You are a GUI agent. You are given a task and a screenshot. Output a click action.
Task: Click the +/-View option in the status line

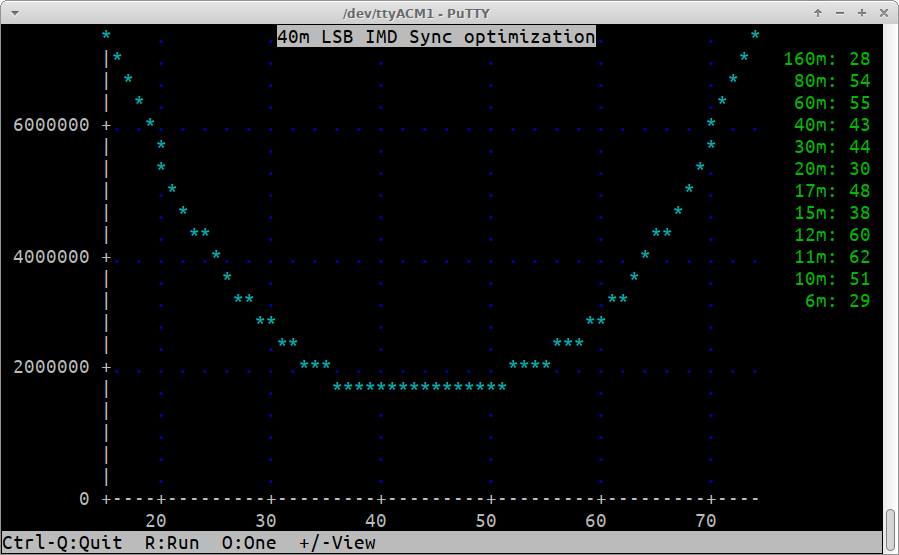click(x=337, y=543)
